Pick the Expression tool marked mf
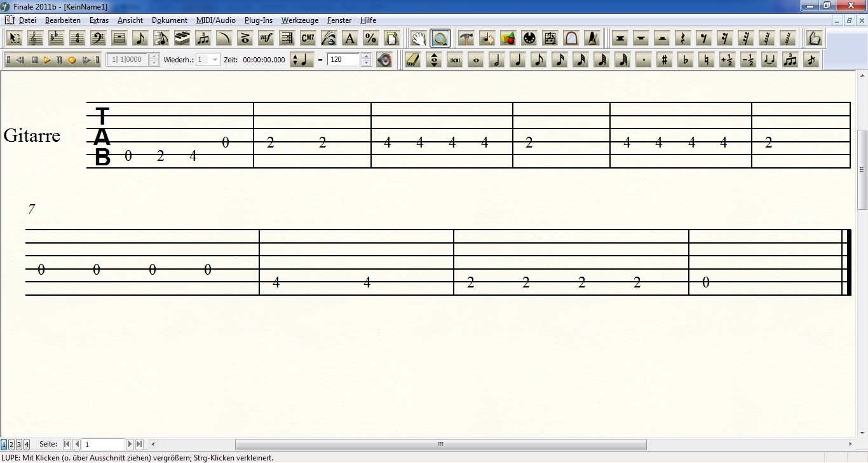The width and height of the screenshot is (868, 463). (266, 38)
